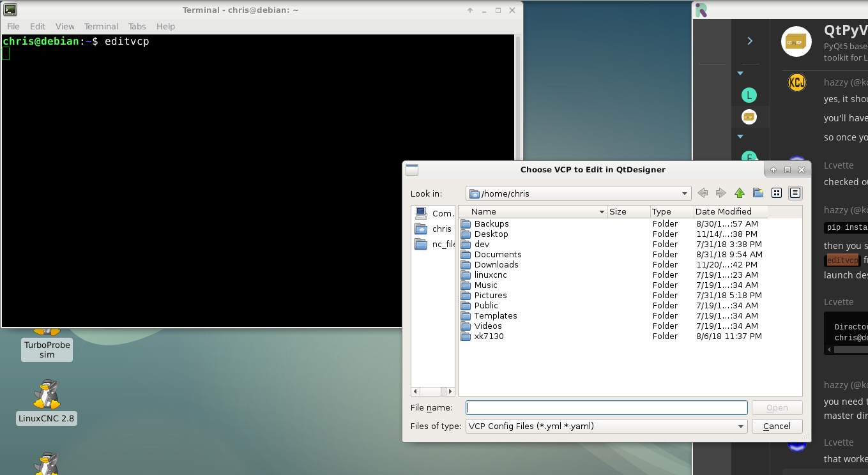Open the QtPyVCP room in the chat sidebar
868x475 pixels.
749,117
